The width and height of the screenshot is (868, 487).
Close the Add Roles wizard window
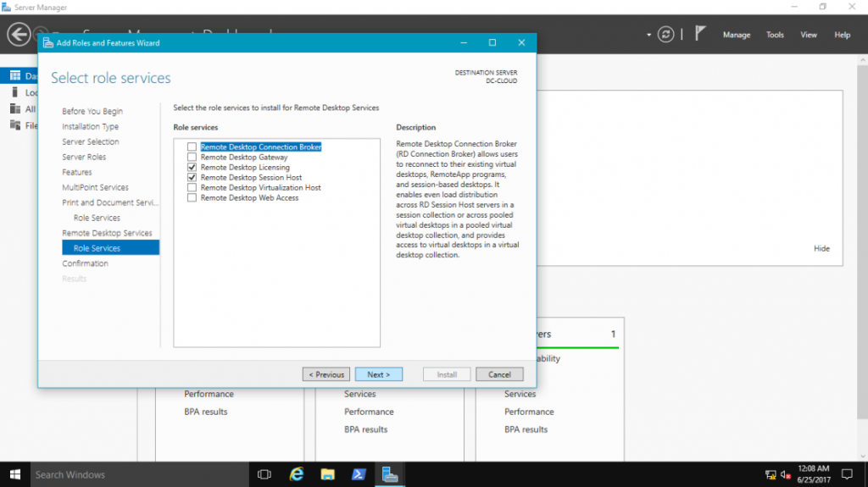[521, 42]
